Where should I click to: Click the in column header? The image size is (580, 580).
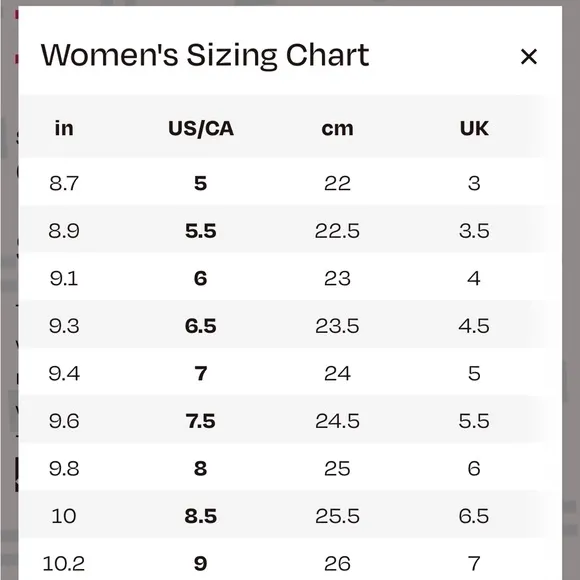tap(64, 128)
